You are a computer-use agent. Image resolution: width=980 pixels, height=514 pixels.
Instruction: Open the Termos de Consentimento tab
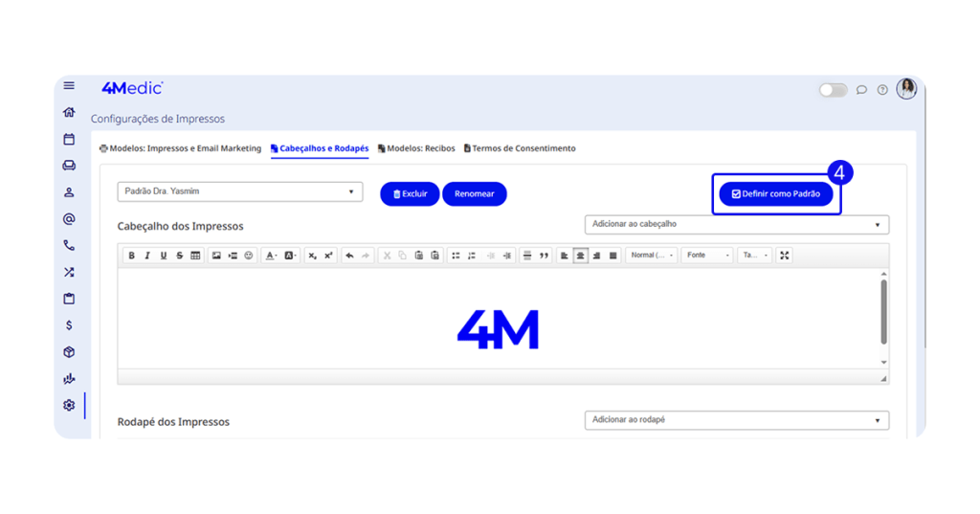[520, 148]
